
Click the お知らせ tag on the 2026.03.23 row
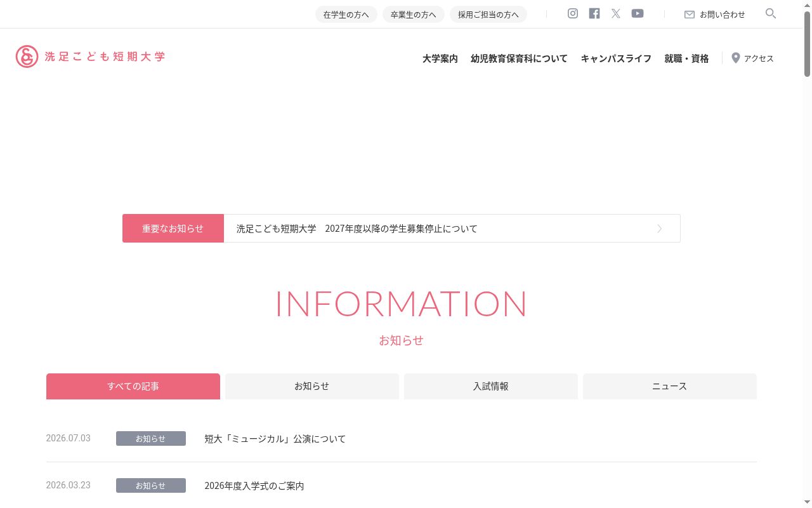click(x=151, y=486)
